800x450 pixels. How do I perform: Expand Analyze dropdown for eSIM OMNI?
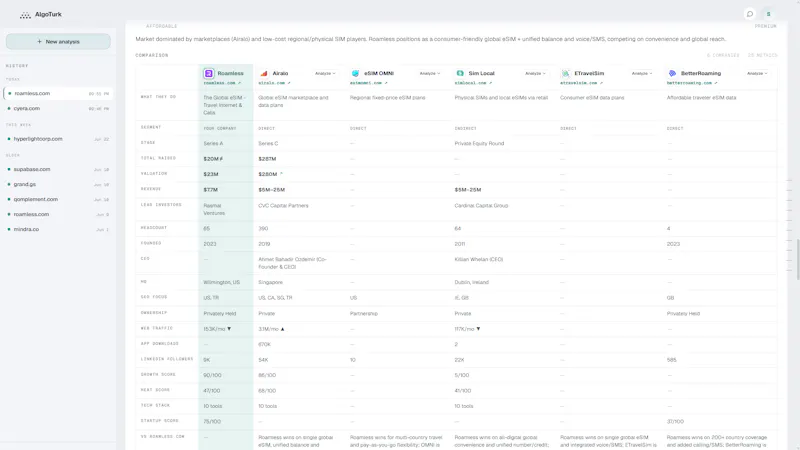click(430, 73)
